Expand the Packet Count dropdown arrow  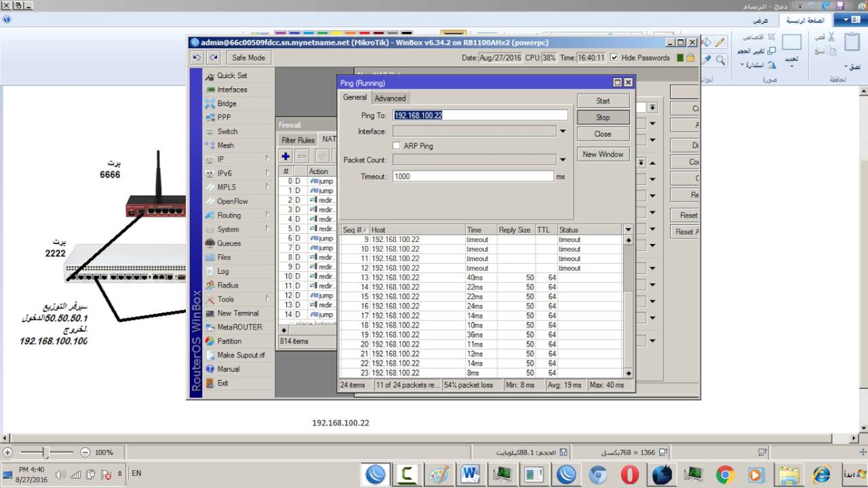[563, 160]
